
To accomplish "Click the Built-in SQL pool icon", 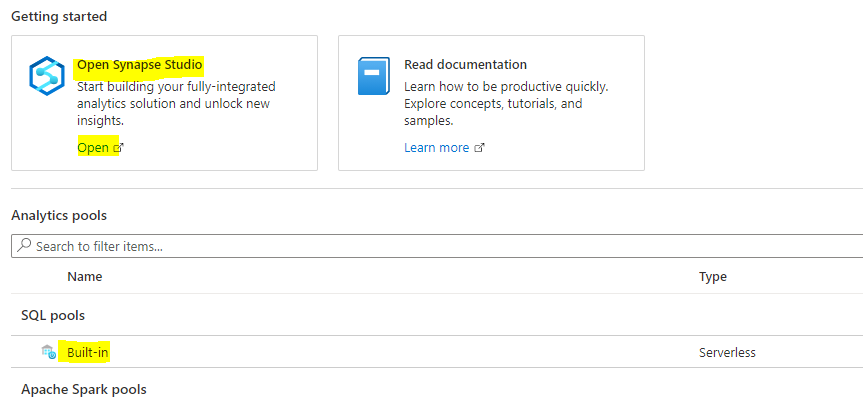I will click(48, 352).
